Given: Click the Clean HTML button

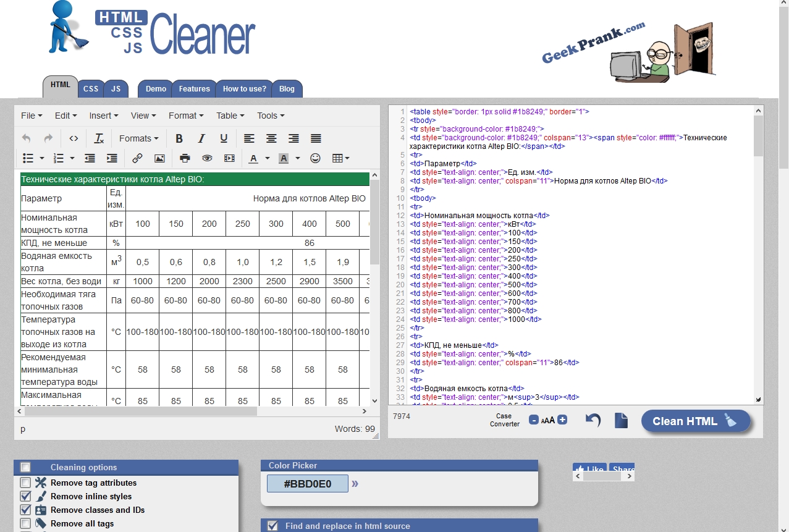Looking at the screenshot, I should (696, 421).
